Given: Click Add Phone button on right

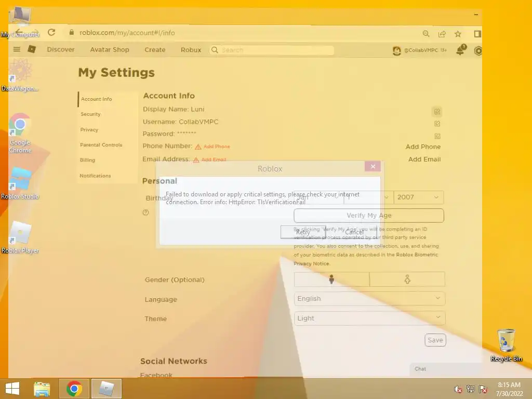Looking at the screenshot, I should tap(423, 147).
